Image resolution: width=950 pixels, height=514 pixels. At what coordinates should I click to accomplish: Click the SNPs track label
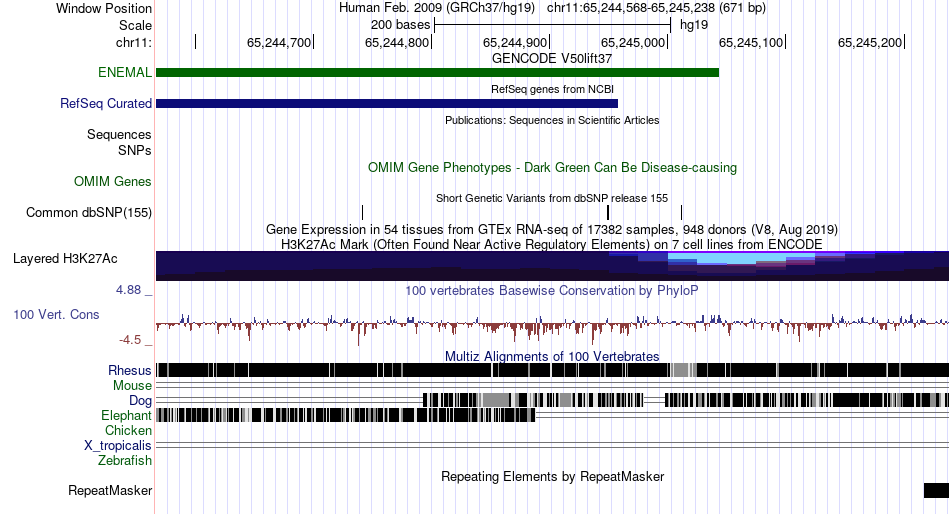[x=135, y=150]
